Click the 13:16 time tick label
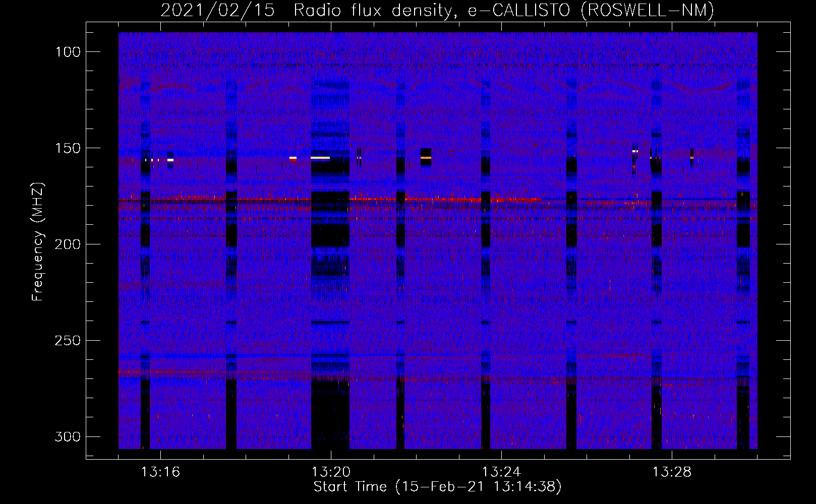The width and height of the screenshot is (816, 504). click(x=160, y=472)
